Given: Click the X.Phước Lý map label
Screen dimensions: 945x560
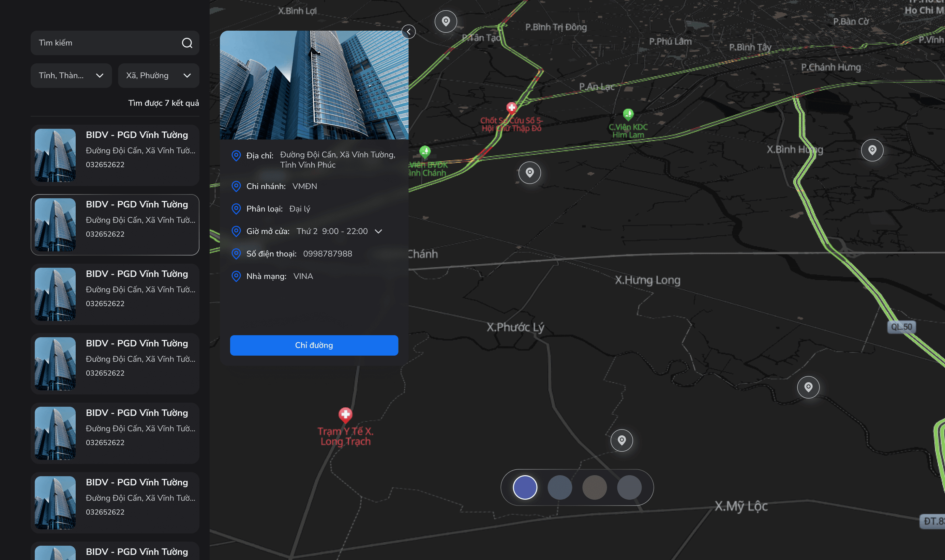Looking at the screenshot, I should click(515, 327).
